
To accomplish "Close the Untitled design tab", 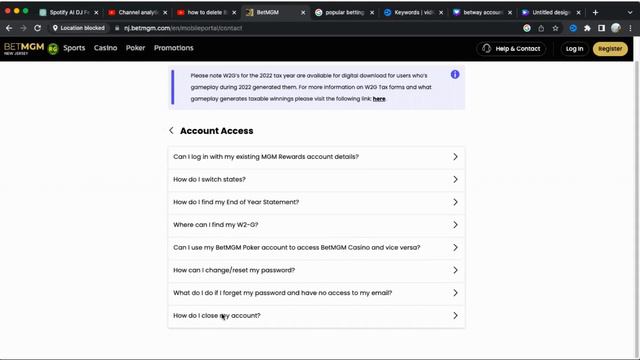I will click(x=578, y=13).
